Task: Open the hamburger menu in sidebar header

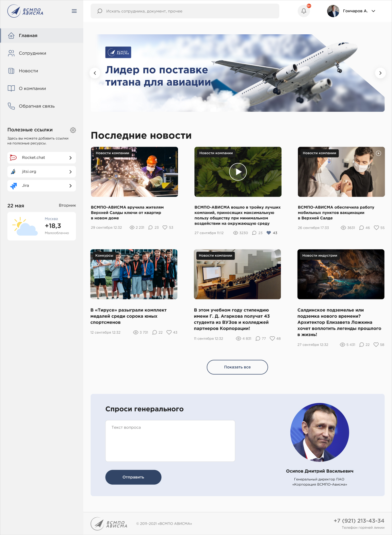Action: pyautogui.click(x=74, y=11)
